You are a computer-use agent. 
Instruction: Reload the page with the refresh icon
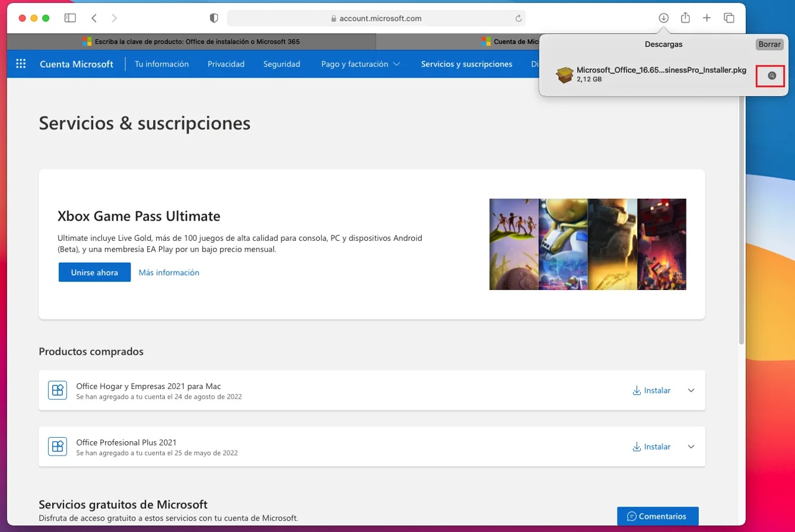coord(518,18)
